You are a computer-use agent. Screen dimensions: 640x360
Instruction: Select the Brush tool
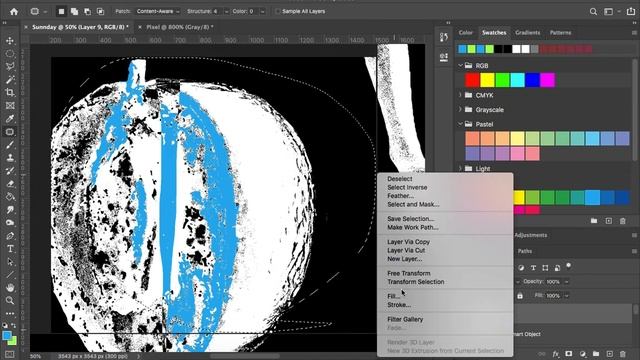(10, 145)
